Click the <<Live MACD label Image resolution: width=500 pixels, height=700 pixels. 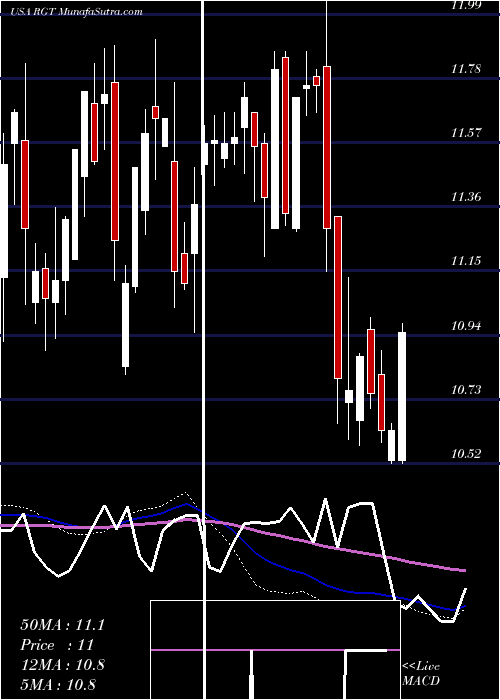coord(421,674)
